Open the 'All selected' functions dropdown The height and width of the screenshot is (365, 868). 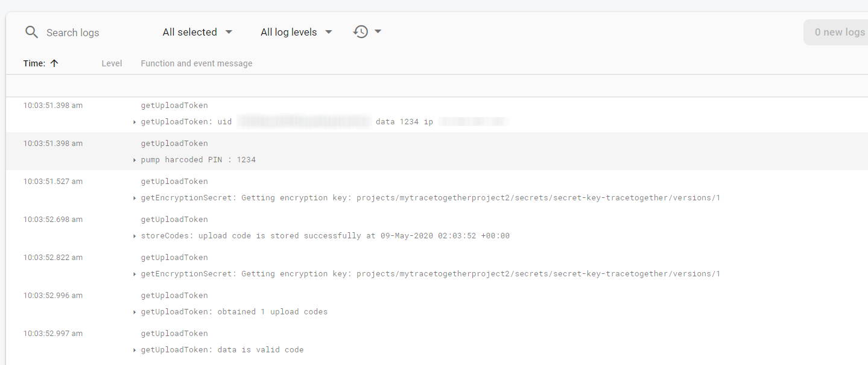pos(197,31)
